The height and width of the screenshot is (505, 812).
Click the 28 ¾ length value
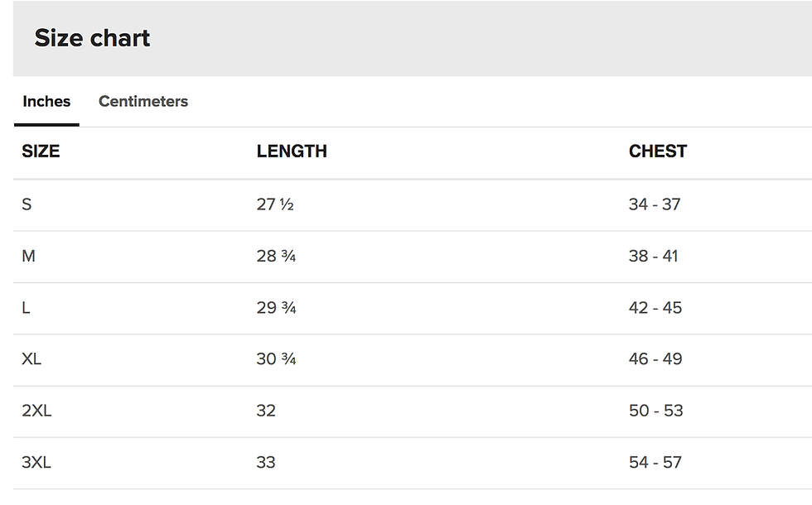click(x=276, y=256)
